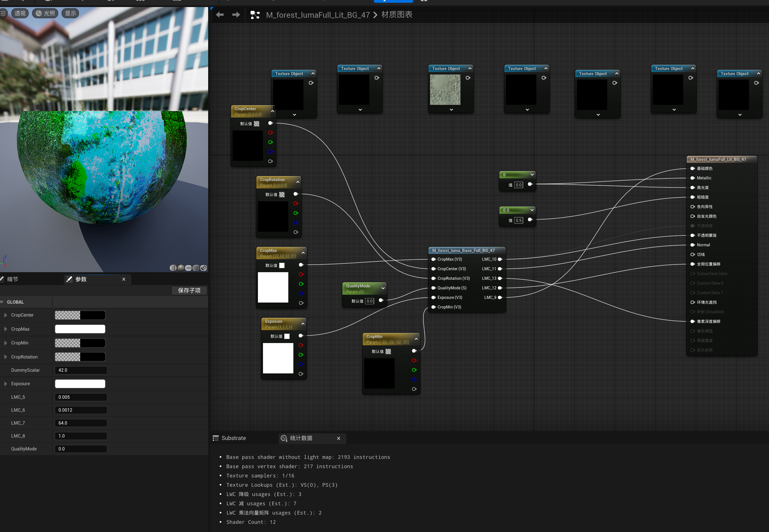The image size is (769, 532).
Task: Expand the CropCenter parameter row
Action: coord(6,315)
